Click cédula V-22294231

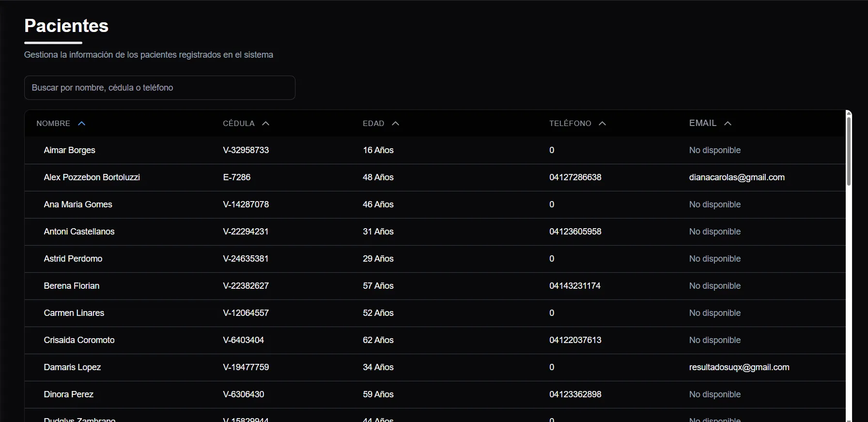click(246, 232)
